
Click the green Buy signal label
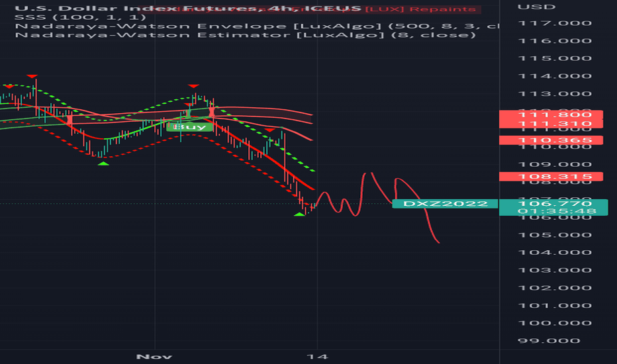189,126
